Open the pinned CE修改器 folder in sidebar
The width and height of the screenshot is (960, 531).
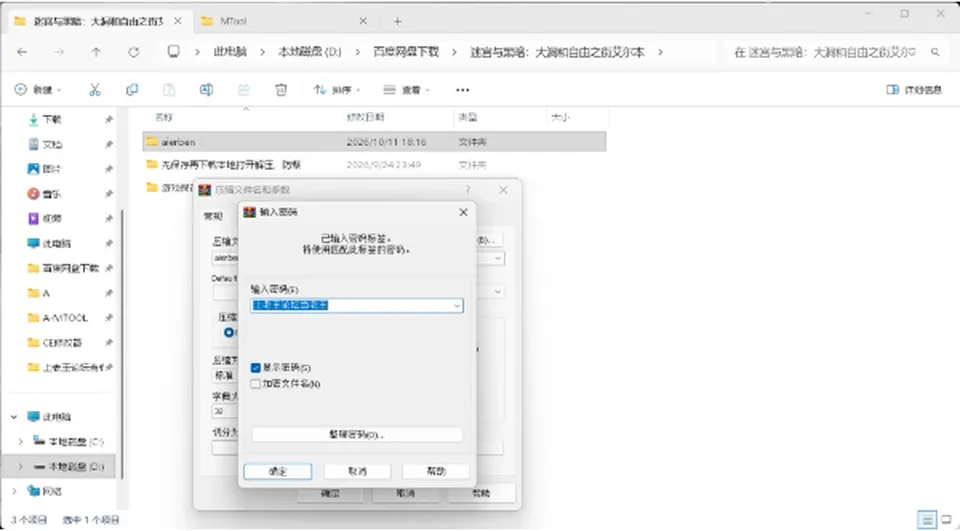(54, 342)
